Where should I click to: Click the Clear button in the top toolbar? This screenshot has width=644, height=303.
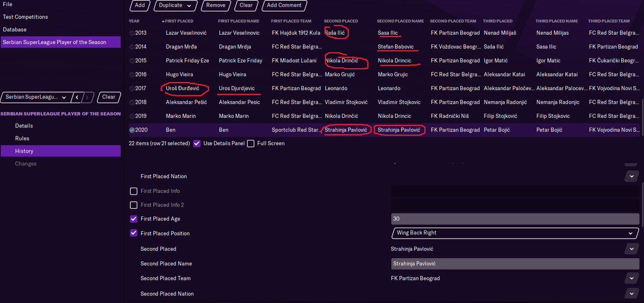coord(246,6)
